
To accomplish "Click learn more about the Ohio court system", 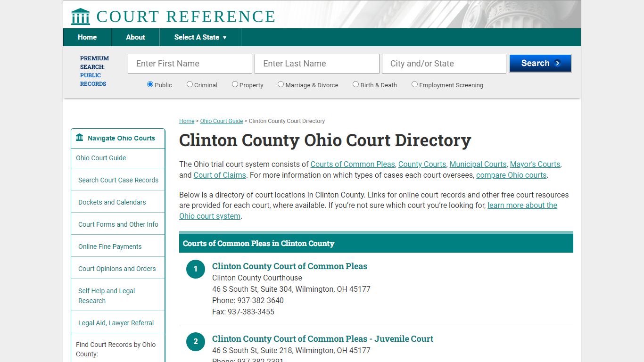I will tap(522, 206).
